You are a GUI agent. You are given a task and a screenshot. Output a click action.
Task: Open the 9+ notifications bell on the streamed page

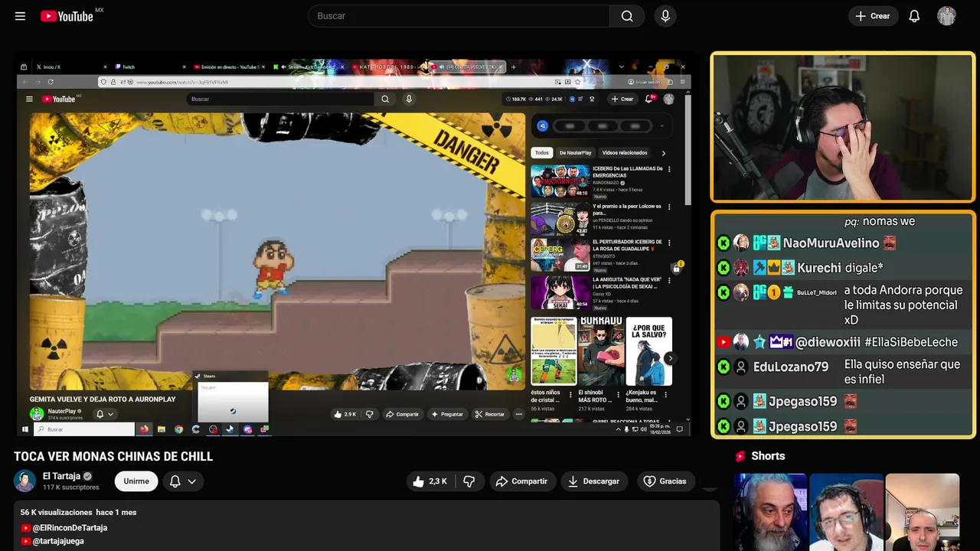[650, 99]
